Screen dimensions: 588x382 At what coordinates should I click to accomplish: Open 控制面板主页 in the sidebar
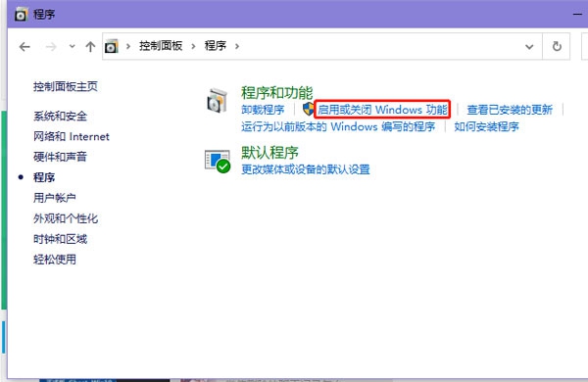click(x=66, y=86)
